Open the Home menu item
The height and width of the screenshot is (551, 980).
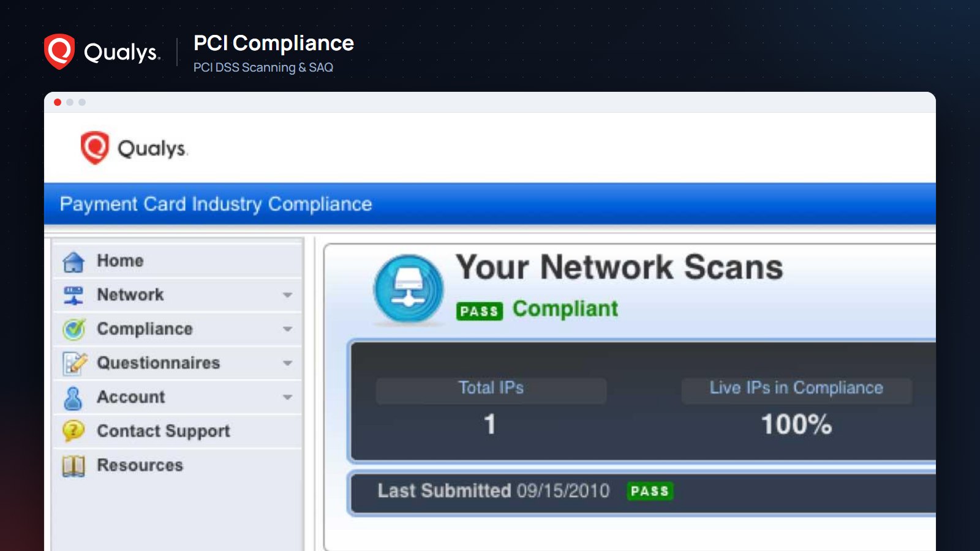coord(178,261)
